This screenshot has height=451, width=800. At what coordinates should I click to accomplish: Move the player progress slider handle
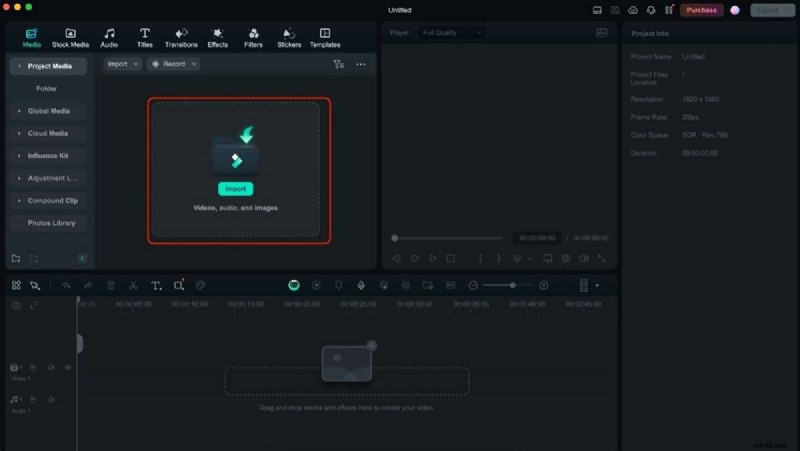point(394,238)
